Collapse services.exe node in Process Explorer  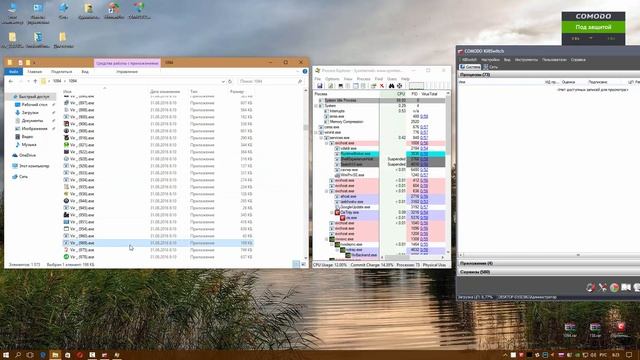pos(321,138)
